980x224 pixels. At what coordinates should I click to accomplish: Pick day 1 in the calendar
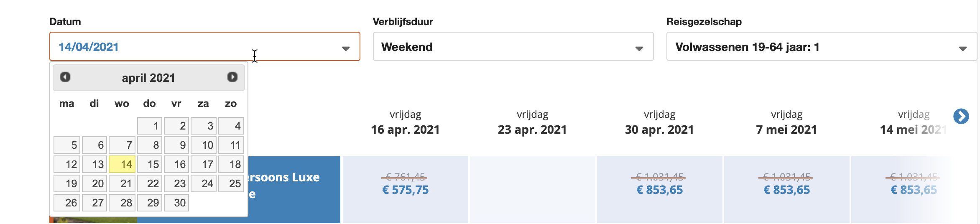pos(150,126)
